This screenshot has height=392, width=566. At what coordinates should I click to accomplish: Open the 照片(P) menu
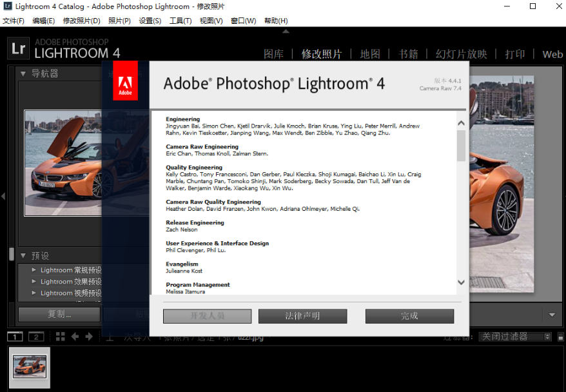[119, 21]
